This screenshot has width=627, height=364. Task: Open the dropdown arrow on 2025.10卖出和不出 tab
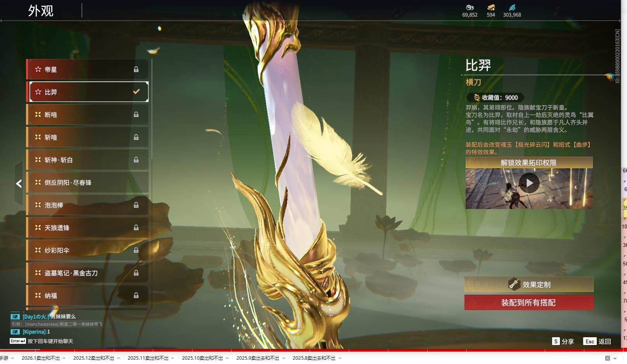coord(227,358)
